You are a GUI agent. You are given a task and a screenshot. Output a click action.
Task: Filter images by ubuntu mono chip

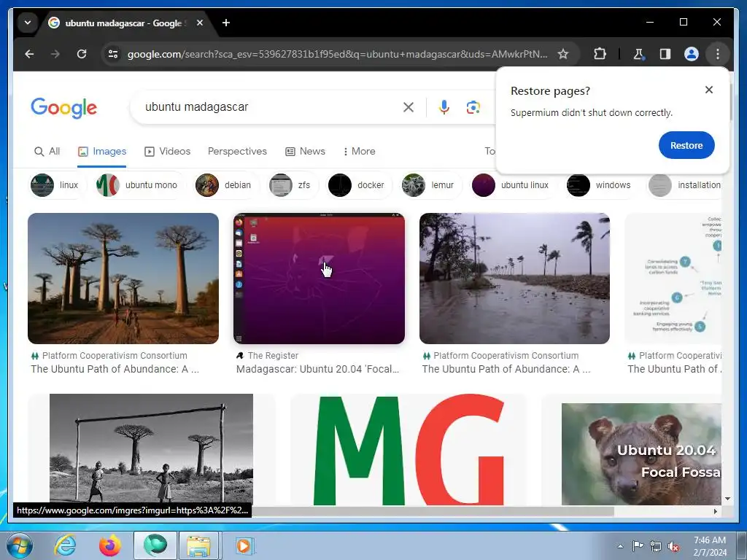(139, 185)
